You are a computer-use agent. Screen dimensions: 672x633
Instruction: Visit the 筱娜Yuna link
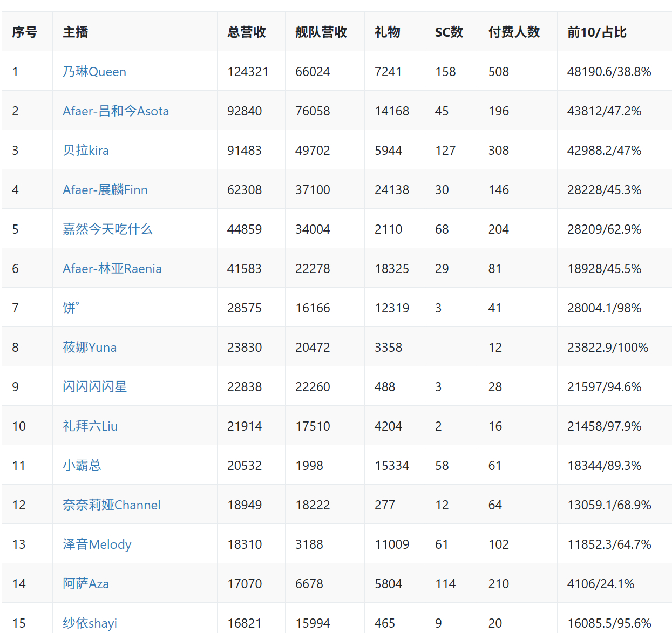[90, 348]
